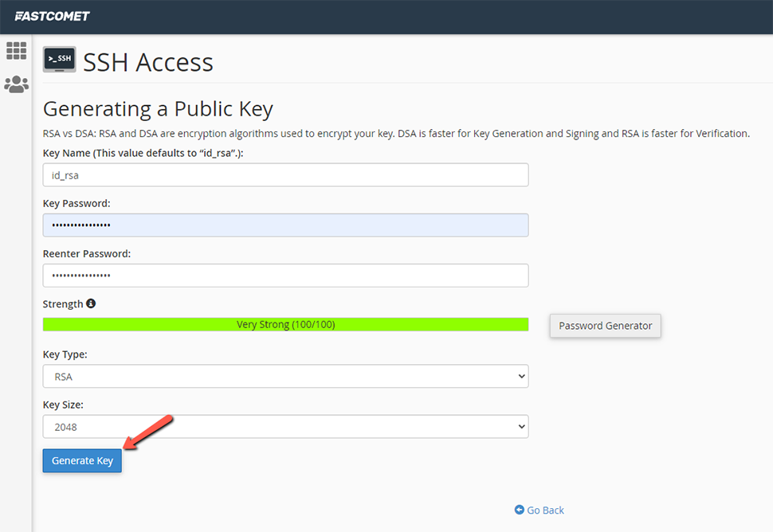Click the Very Strong strength bar
This screenshot has width=773, height=532.
[x=285, y=324]
